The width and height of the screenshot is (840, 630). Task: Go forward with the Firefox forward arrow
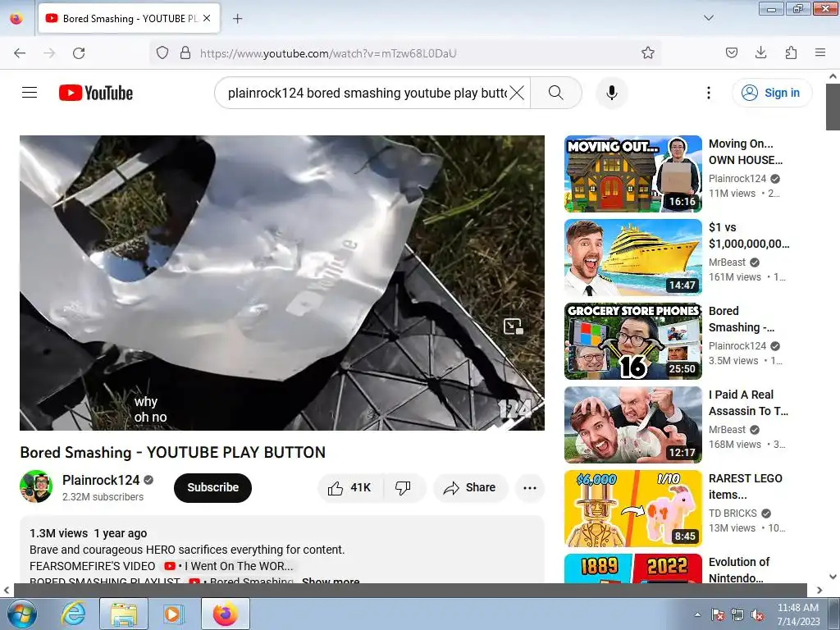49,53
